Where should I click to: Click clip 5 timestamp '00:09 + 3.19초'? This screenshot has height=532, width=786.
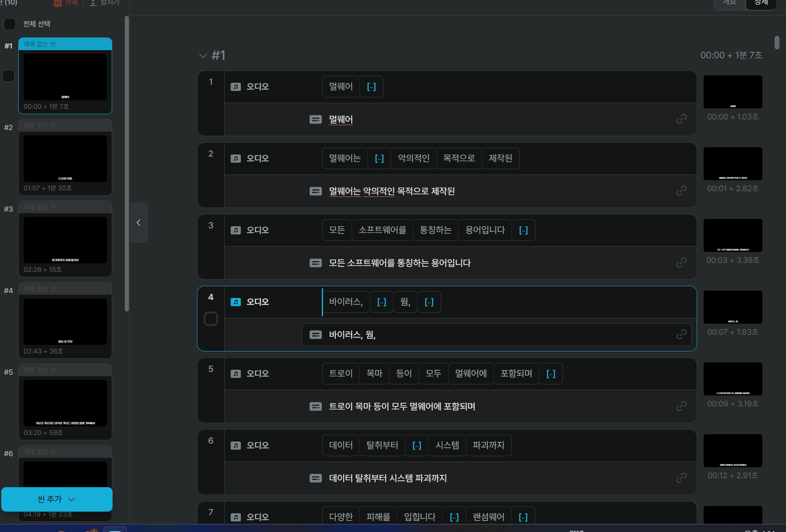733,404
